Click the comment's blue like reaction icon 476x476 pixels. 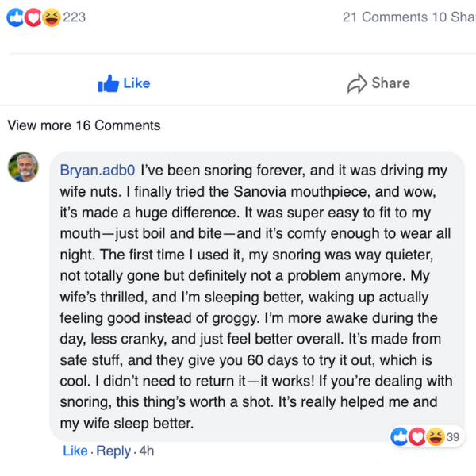(400, 436)
